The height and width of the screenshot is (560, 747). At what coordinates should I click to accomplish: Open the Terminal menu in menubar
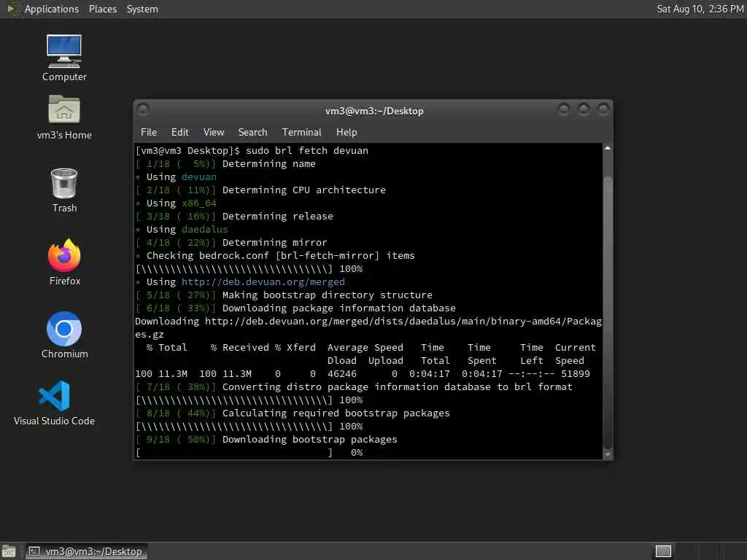pos(301,133)
